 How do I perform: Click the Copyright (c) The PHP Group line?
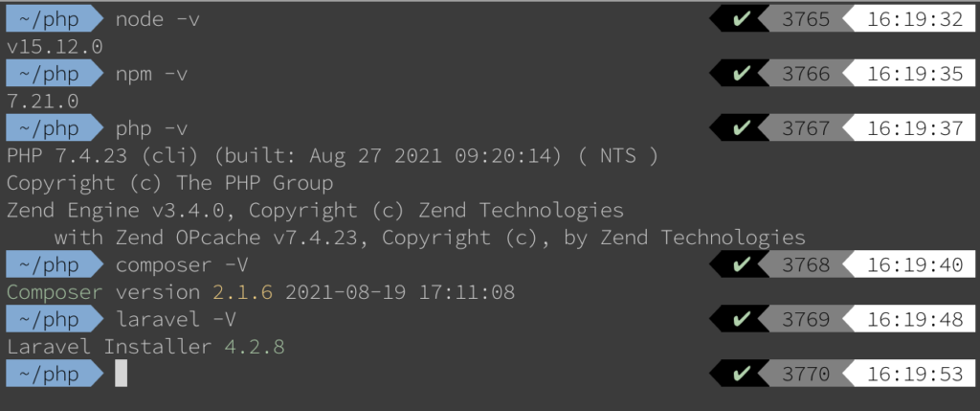click(169, 183)
